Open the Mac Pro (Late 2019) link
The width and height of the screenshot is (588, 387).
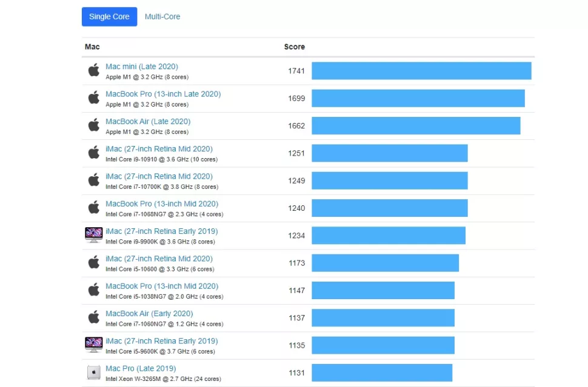pyautogui.click(x=141, y=368)
